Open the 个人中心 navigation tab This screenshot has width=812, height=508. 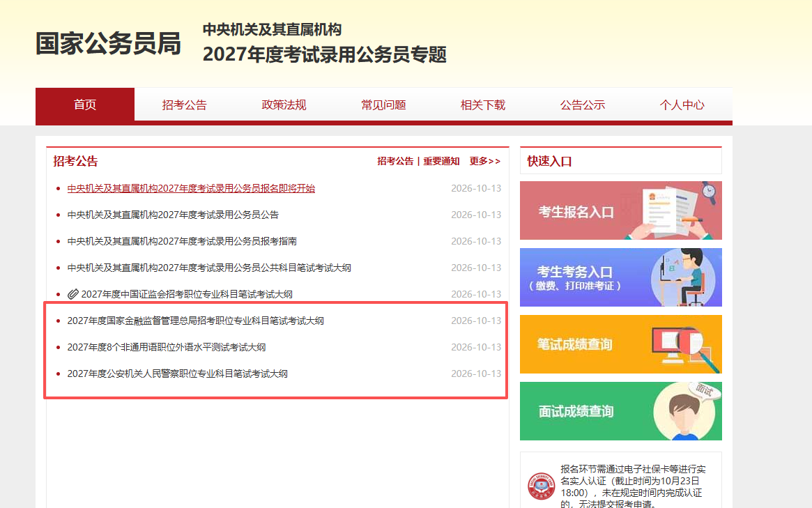(682, 105)
